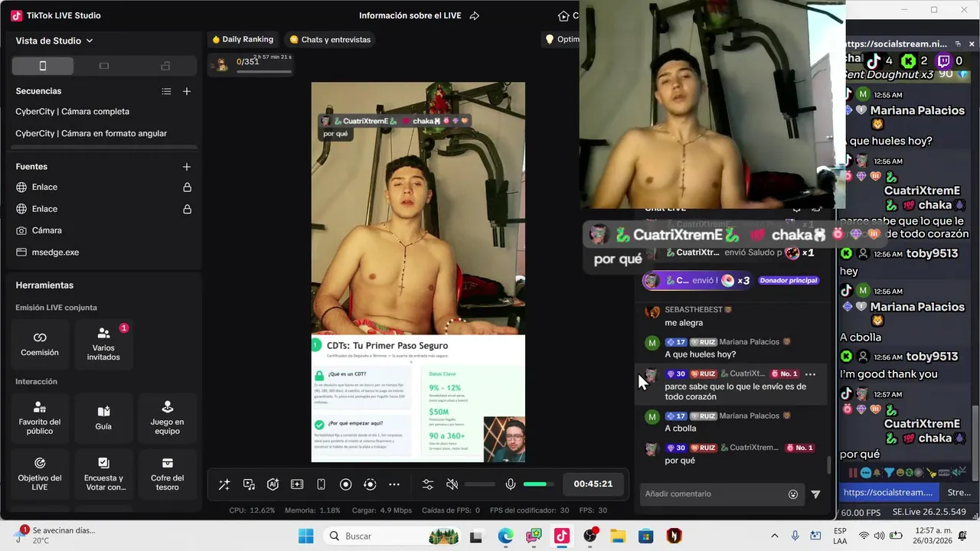Adjust the muted speaker volume slider

point(480,484)
